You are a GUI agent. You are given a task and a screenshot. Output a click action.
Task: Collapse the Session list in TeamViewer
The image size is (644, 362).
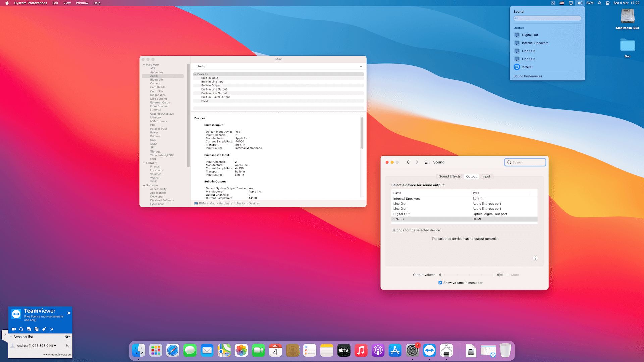pos(11,337)
